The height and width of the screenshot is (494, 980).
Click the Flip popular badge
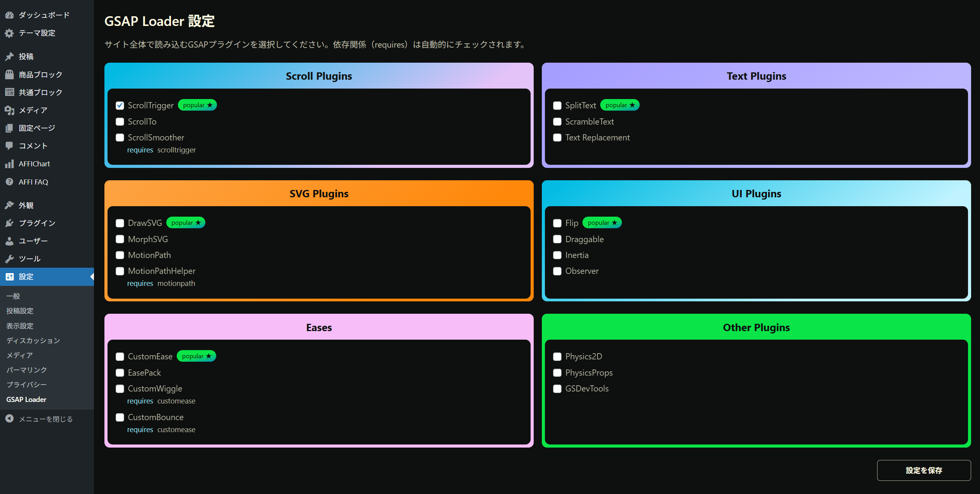click(602, 223)
